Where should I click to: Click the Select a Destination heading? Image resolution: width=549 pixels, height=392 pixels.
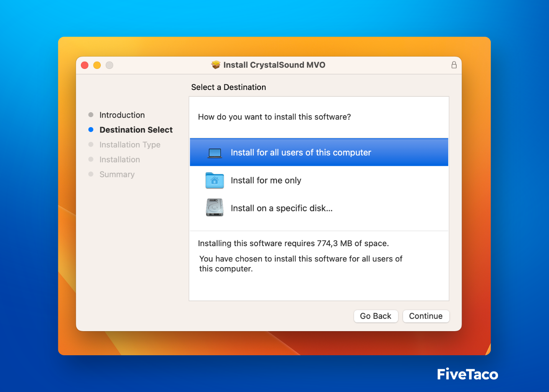[228, 87]
